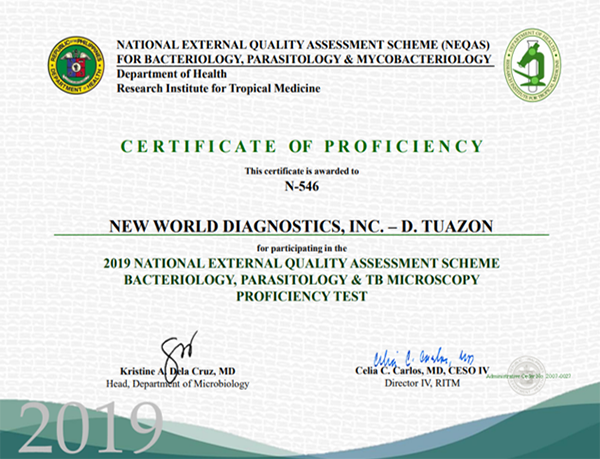Viewport: 600px width, 459px height.
Task: Click the 'PROFICIENCY TEST' line
Action: 302,296
